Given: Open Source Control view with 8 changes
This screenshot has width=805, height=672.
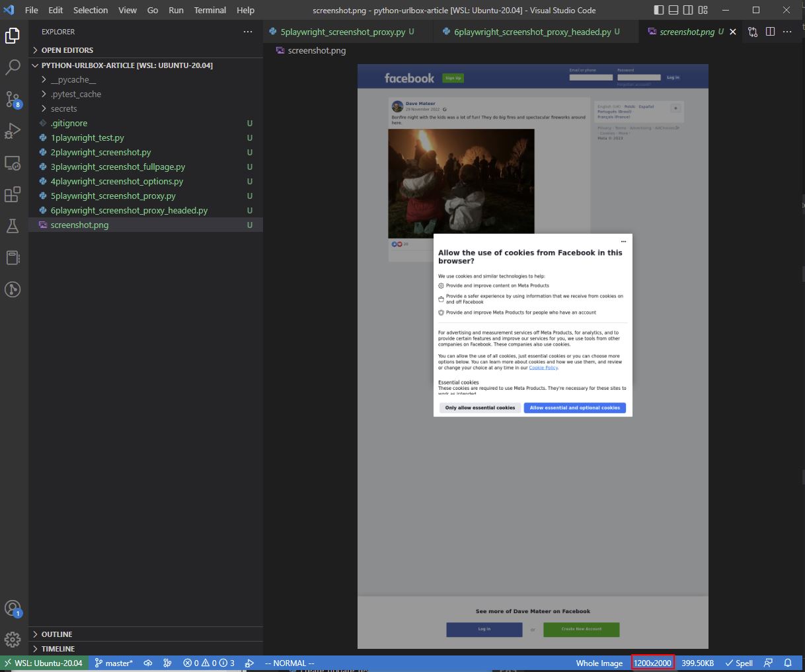Looking at the screenshot, I should (x=13, y=99).
